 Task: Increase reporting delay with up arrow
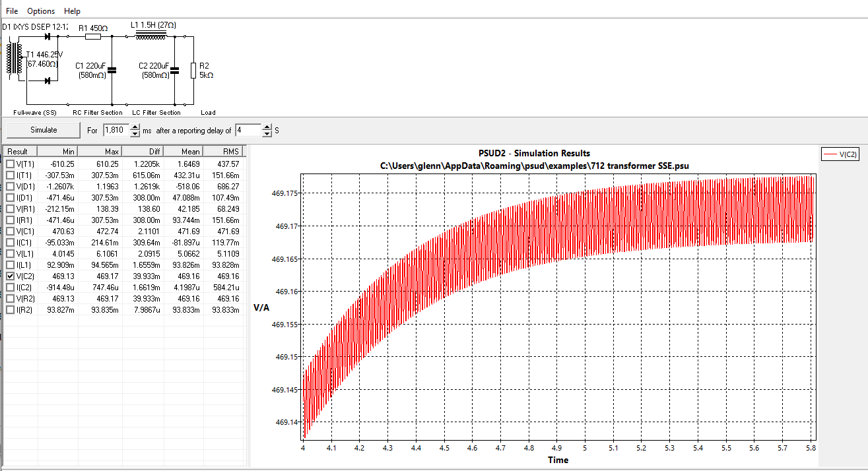pos(267,127)
